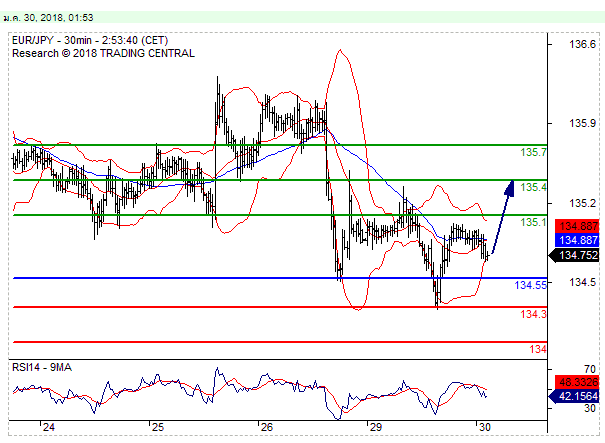The width and height of the screenshot is (605, 443).
Task: Click the 134 red support label
Action: click(538, 349)
